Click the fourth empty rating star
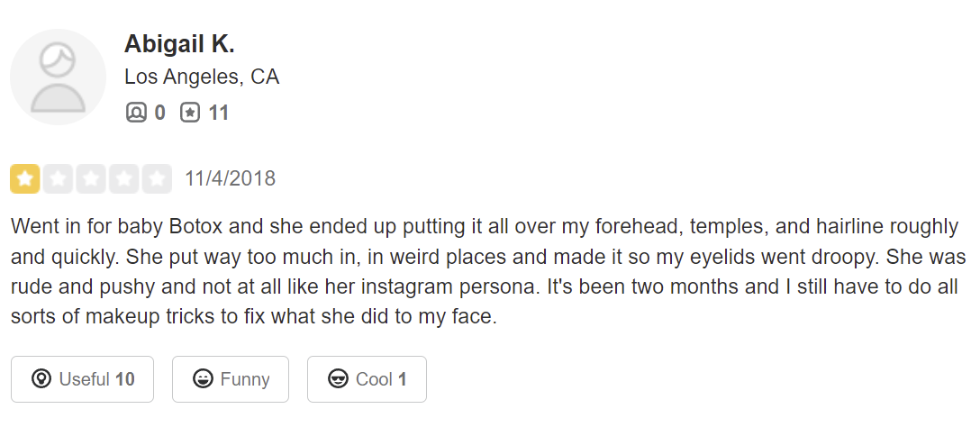This screenshot has height=436, width=980. pyautogui.click(x=124, y=179)
